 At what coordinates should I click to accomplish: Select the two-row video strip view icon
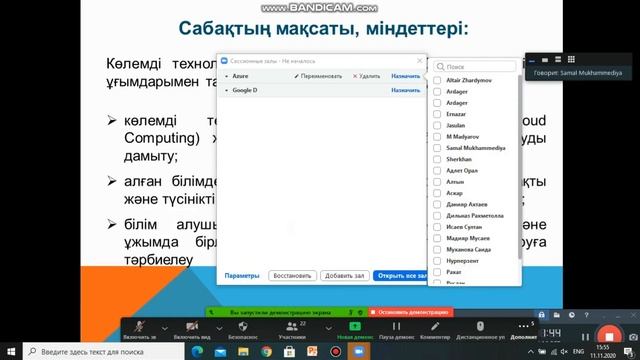(x=558, y=60)
